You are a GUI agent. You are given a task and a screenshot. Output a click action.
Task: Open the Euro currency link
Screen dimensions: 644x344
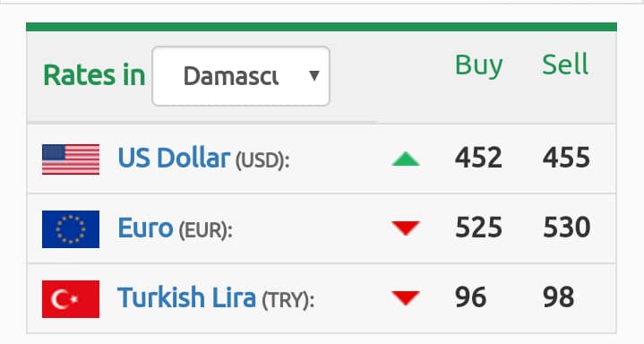tap(145, 228)
